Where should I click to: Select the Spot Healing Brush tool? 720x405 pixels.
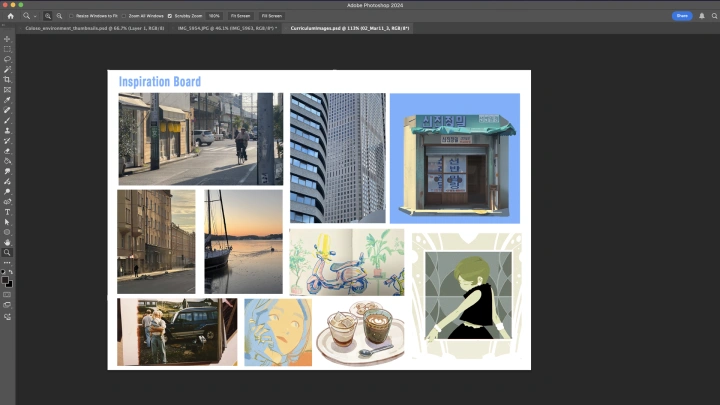7,110
